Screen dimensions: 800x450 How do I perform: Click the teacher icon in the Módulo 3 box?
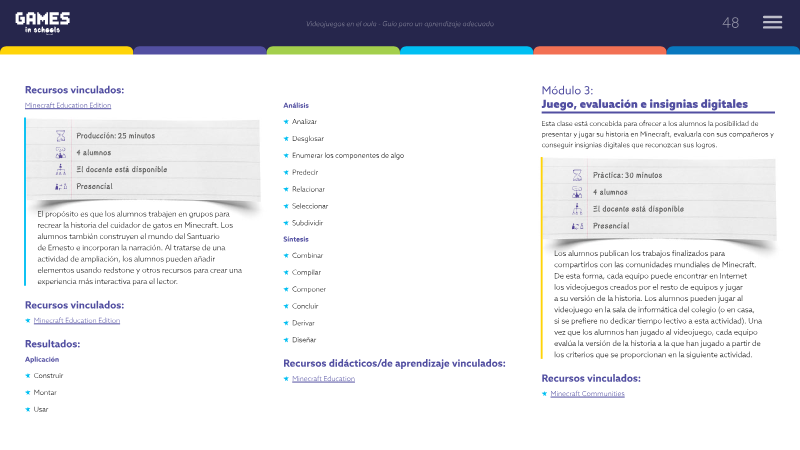(577, 209)
